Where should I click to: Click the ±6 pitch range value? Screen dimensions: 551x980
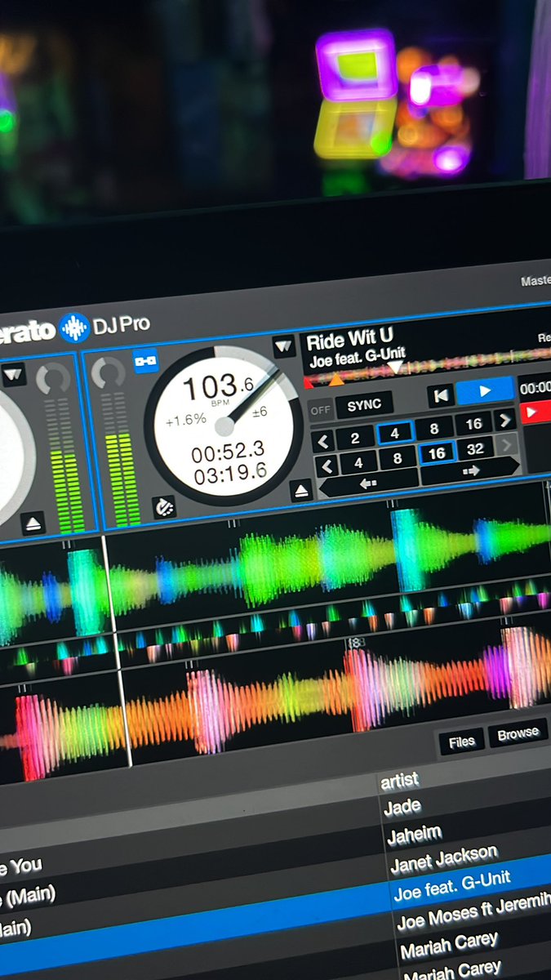(x=260, y=412)
